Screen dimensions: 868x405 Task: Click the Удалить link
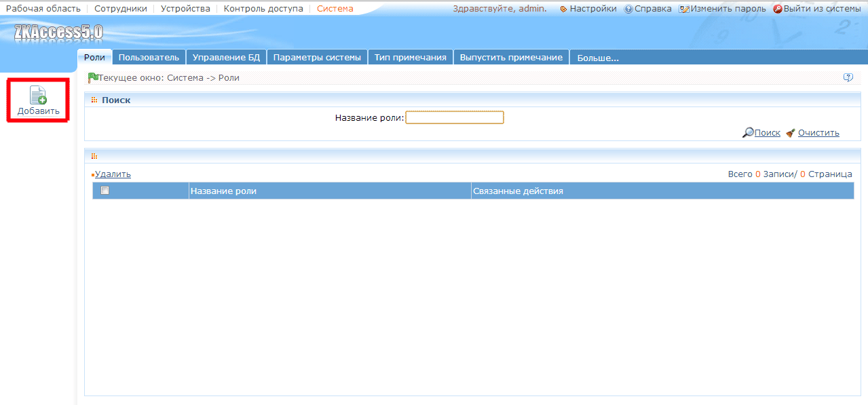coord(113,174)
